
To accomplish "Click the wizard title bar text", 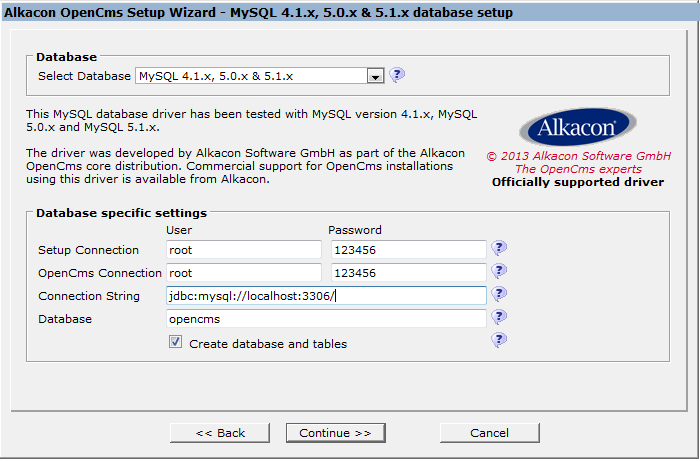I will [258, 12].
